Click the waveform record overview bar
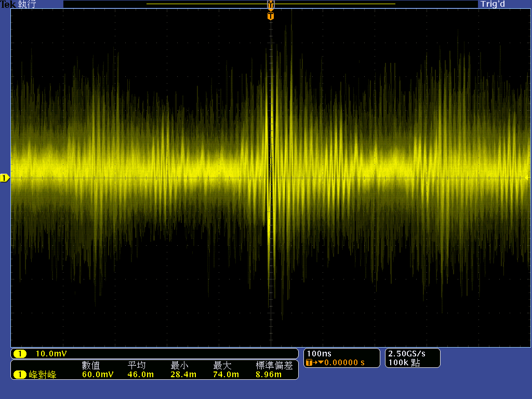The width and height of the screenshot is (532, 399). (x=208, y=4)
